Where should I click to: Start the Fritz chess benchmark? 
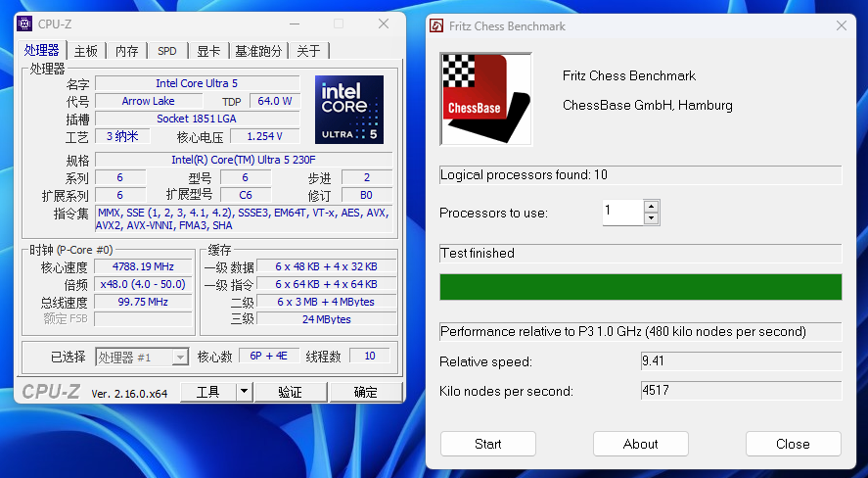tap(487, 444)
